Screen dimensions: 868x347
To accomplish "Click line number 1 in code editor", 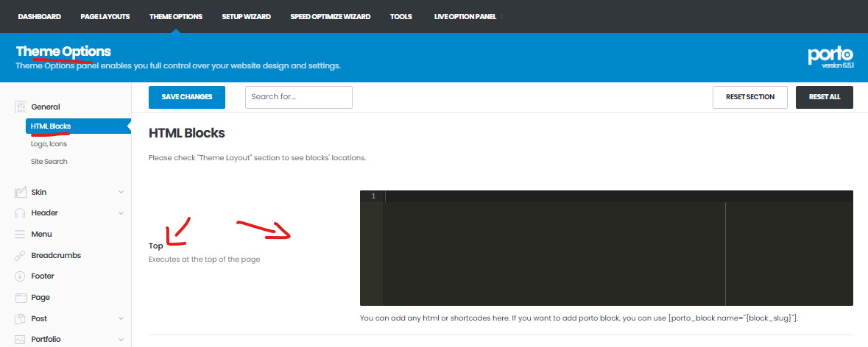I will (374, 196).
